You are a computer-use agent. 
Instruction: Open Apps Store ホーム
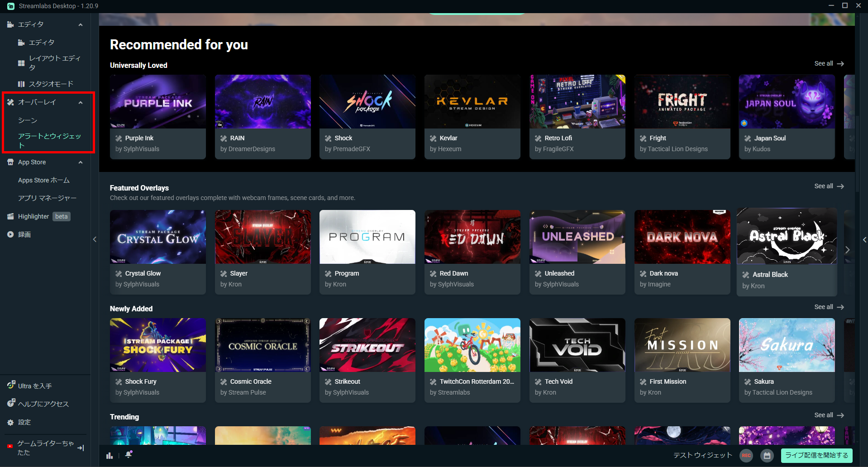tap(44, 180)
